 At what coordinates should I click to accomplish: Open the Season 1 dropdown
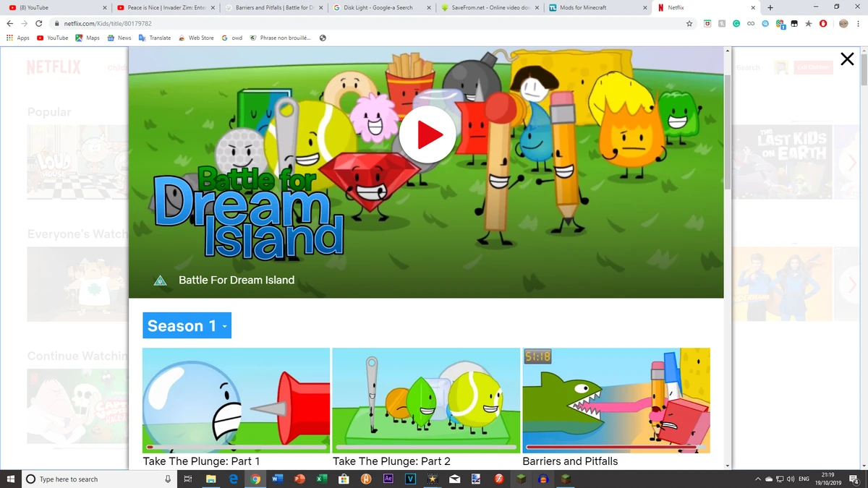coord(187,325)
